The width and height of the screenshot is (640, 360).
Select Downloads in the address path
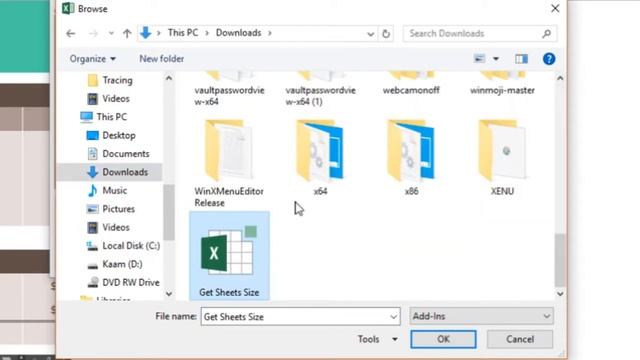[238, 33]
